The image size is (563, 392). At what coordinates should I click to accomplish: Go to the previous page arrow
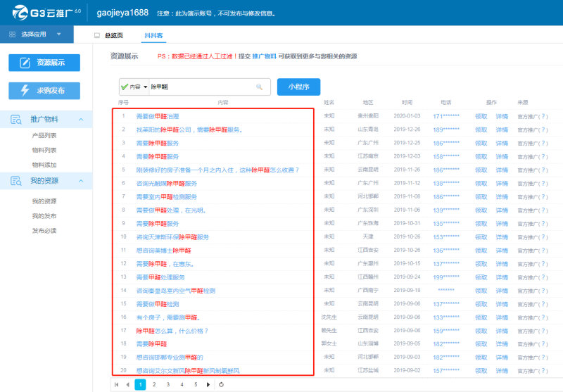(128, 384)
